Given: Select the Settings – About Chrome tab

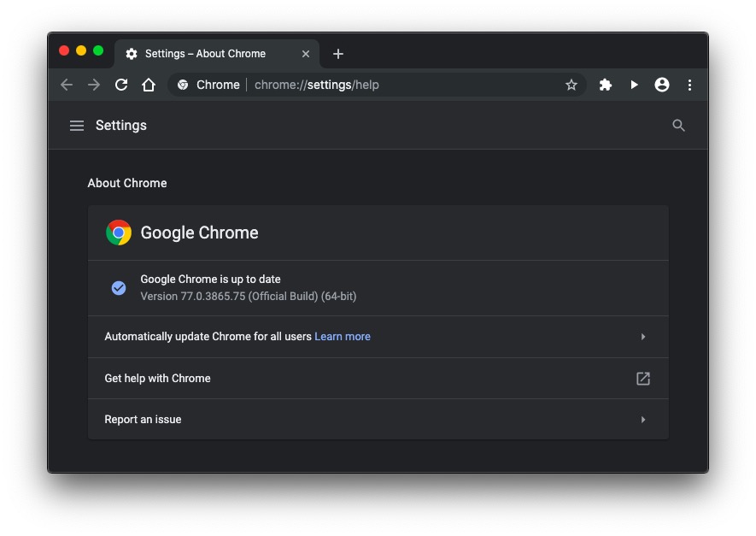Looking at the screenshot, I should coord(205,54).
